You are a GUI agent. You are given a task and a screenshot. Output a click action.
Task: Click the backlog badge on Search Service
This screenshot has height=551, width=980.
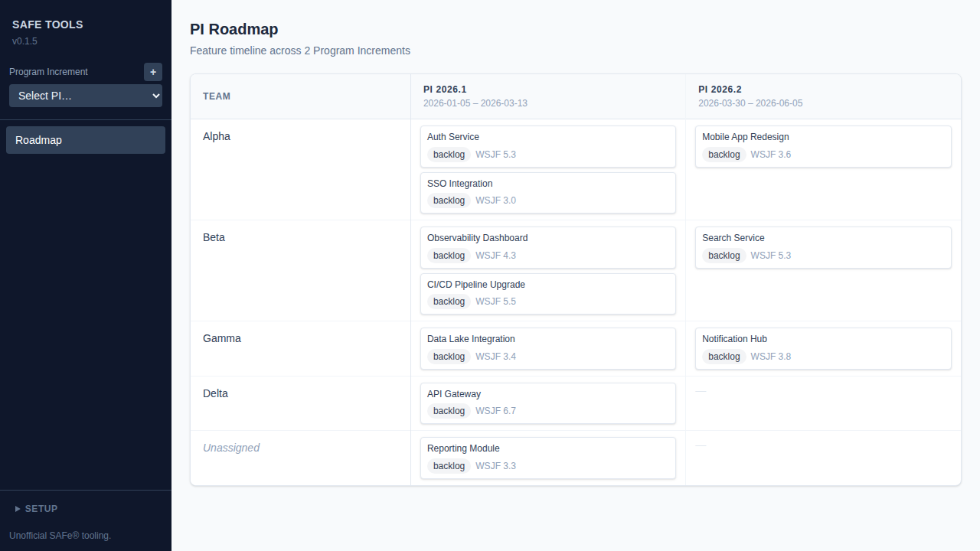724,256
